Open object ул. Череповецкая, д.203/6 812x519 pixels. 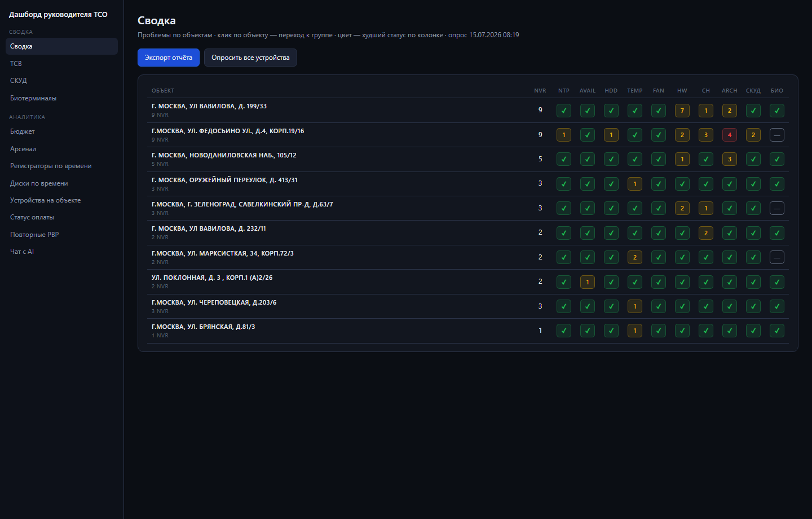pos(214,302)
